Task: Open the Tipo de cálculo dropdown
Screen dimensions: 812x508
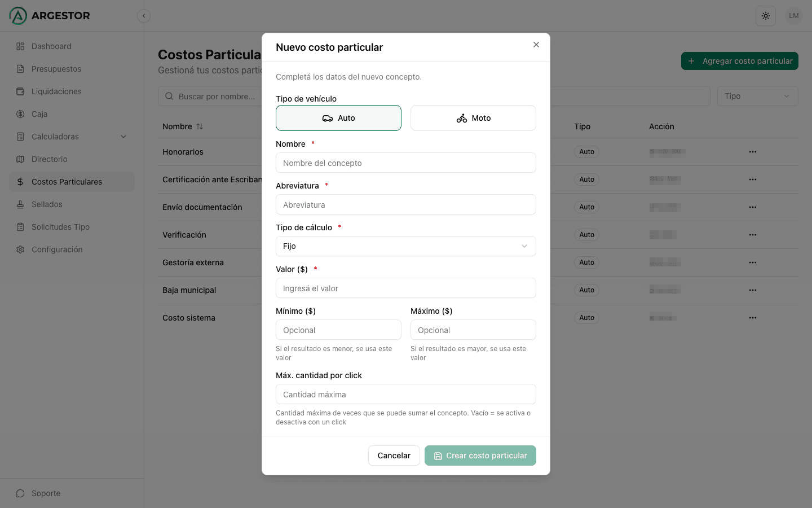Action: point(405,246)
